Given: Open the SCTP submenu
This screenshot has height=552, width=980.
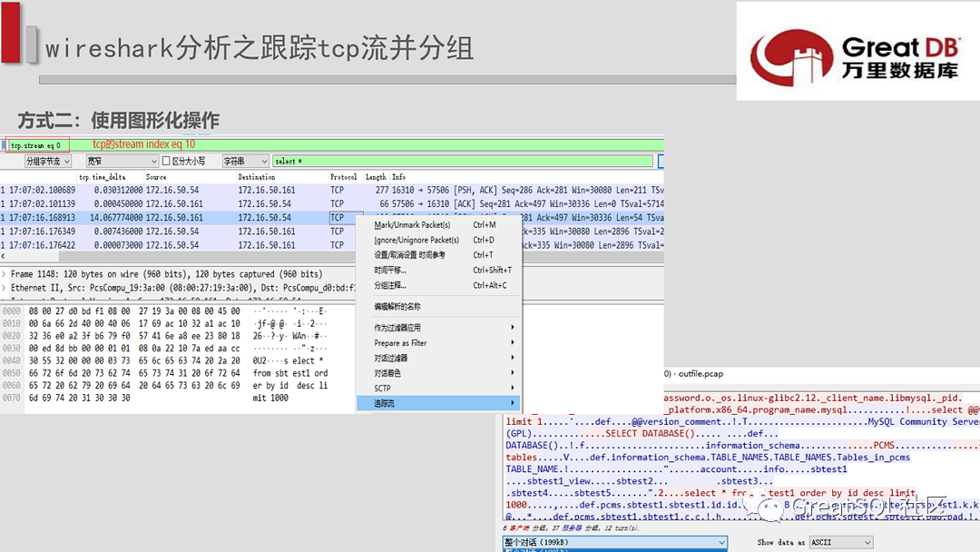Looking at the screenshot, I should 438,389.
